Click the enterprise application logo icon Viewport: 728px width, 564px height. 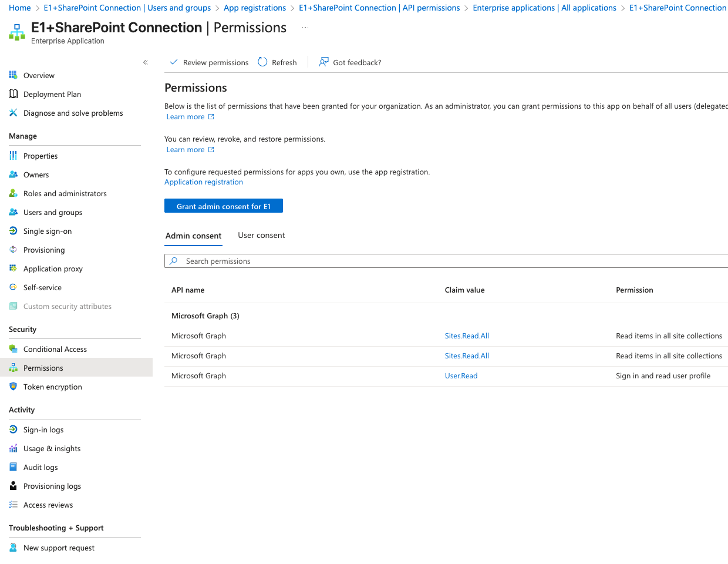coord(17,32)
